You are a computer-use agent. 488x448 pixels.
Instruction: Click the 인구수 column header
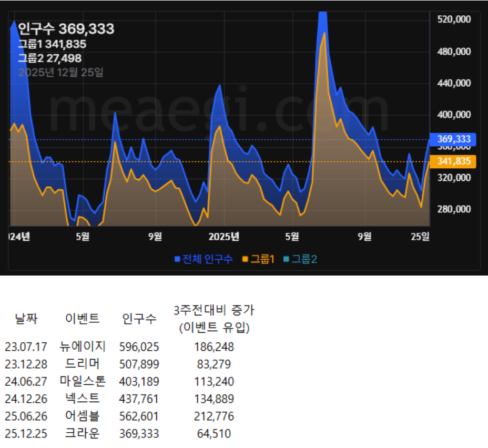point(139,319)
